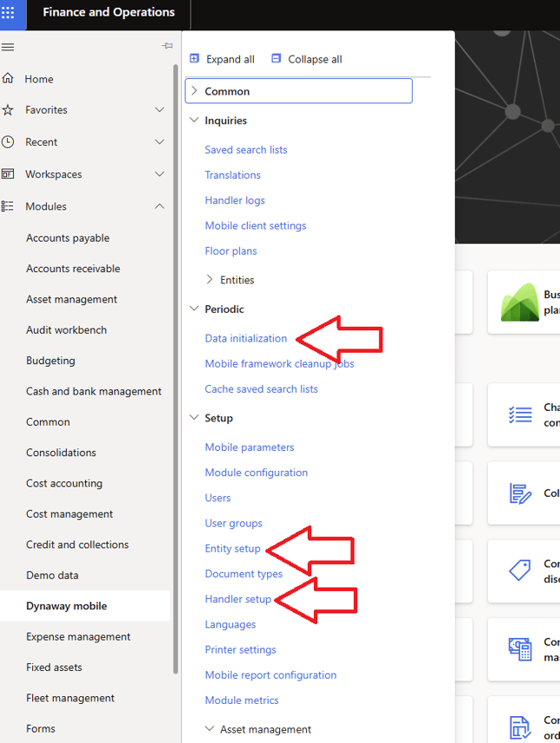Click the Workspaces icon

click(8, 174)
